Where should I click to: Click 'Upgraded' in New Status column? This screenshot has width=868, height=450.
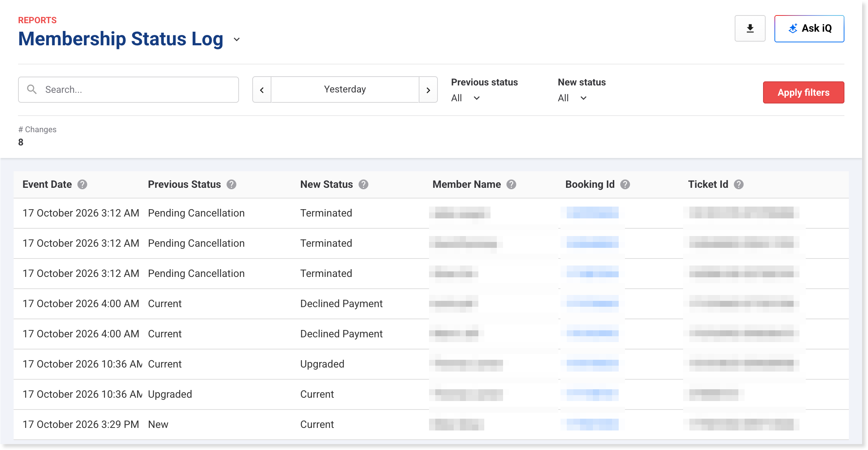322,364
